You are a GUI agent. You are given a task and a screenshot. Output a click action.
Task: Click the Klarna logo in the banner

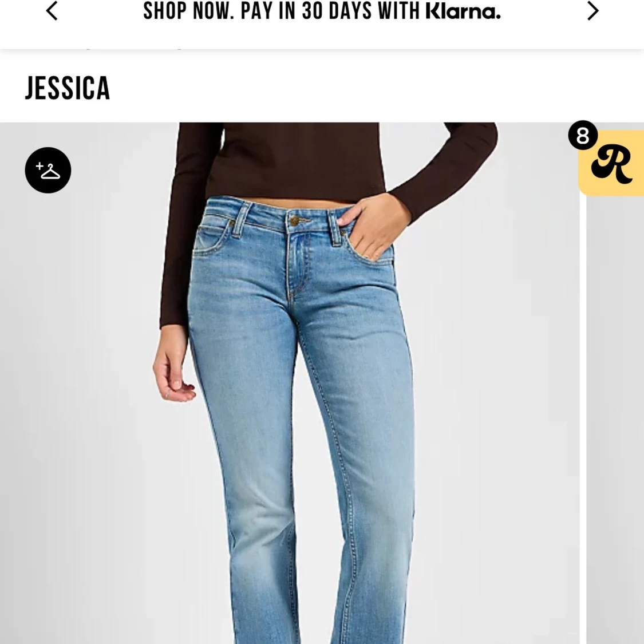(x=463, y=11)
